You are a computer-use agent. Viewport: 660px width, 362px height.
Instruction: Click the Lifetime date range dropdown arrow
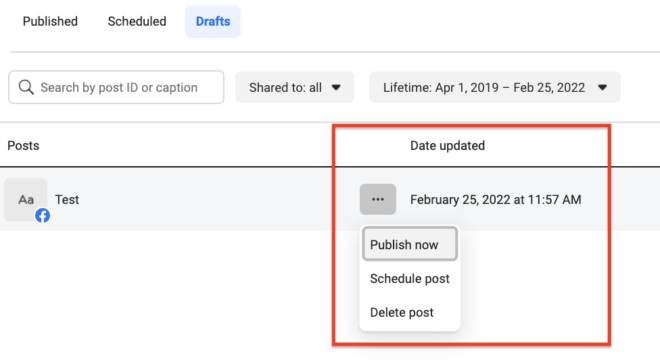click(603, 88)
